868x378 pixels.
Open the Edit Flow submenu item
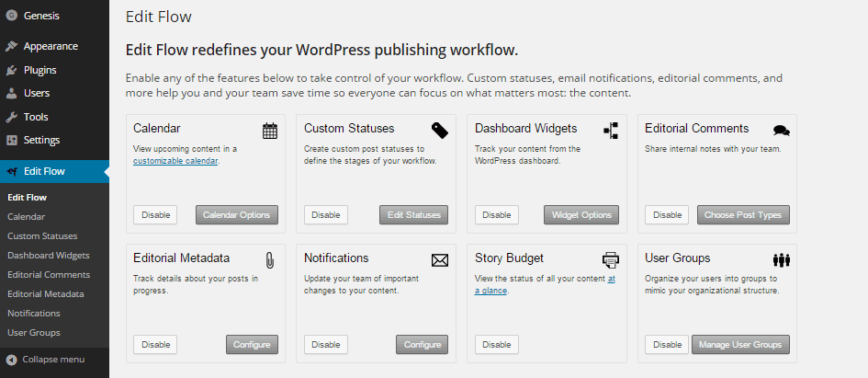28,198
